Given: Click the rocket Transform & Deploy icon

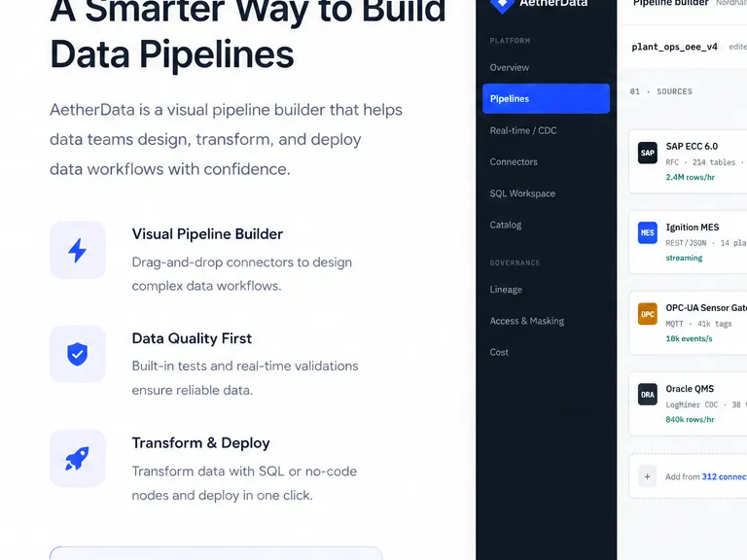Looking at the screenshot, I should pos(77,459).
